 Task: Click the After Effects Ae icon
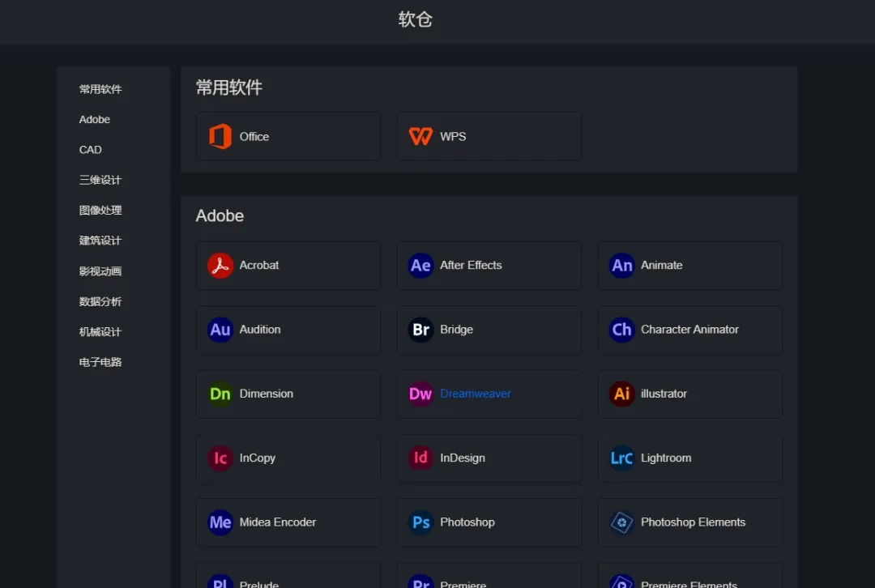pyautogui.click(x=420, y=265)
